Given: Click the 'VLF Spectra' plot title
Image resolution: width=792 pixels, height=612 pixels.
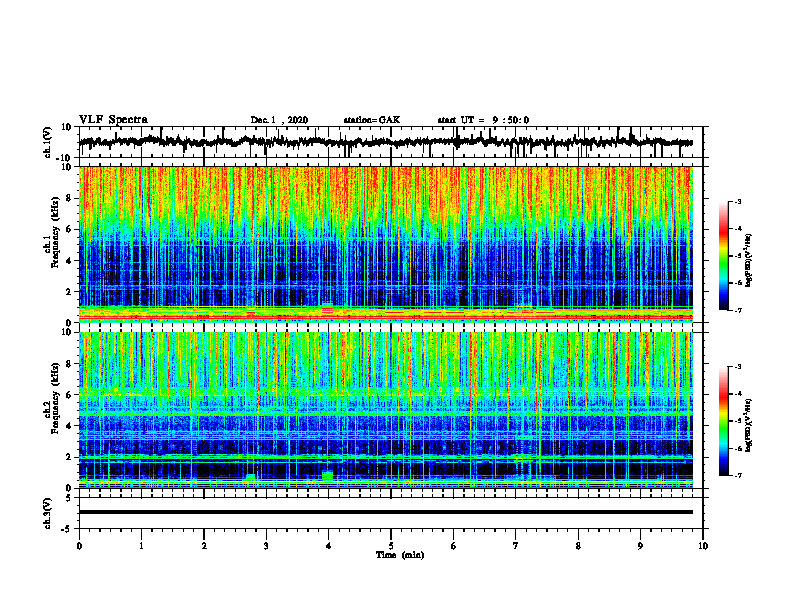Looking at the screenshot, I should (x=113, y=120).
